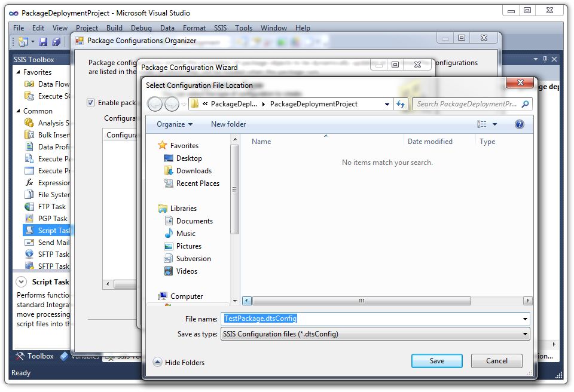
Task: Open the Project menu
Action: [x=87, y=28]
